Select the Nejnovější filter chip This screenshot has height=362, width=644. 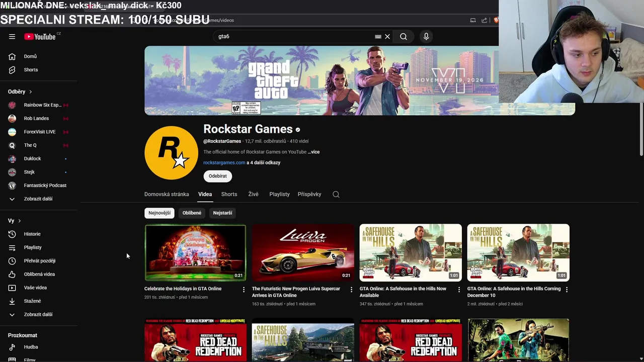point(159,213)
